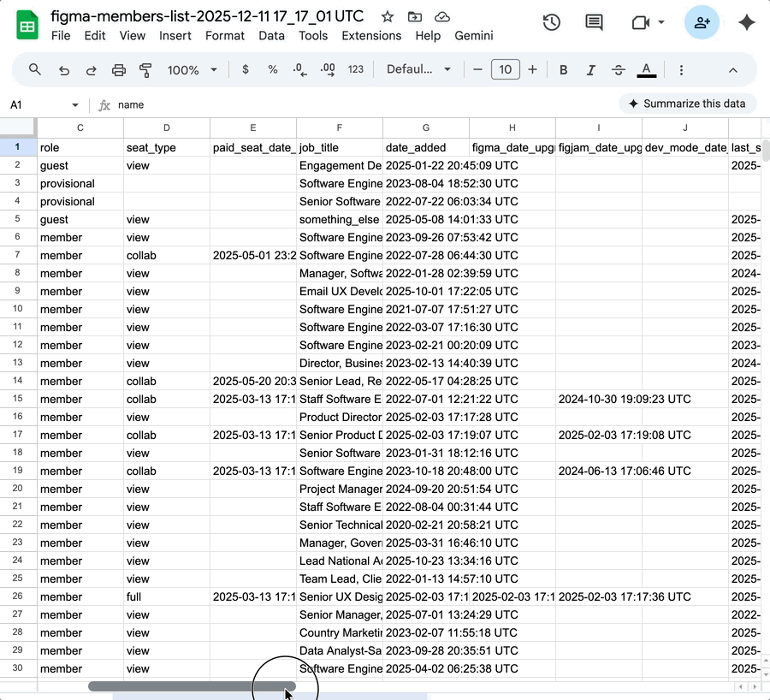770x700 pixels.
Task: Open the text color picker
Action: [647, 70]
